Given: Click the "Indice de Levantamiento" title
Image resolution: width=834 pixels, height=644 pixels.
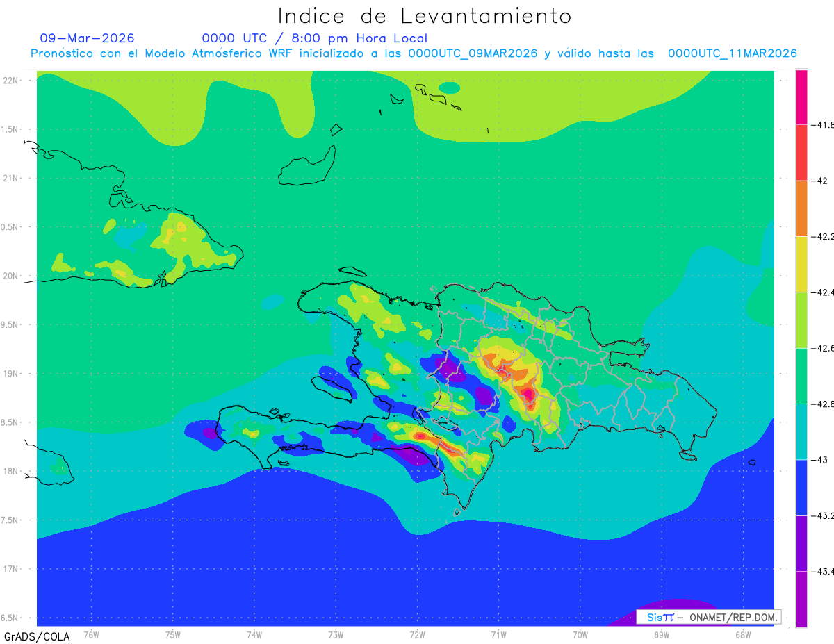Looking at the screenshot, I should [x=425, y=15].
